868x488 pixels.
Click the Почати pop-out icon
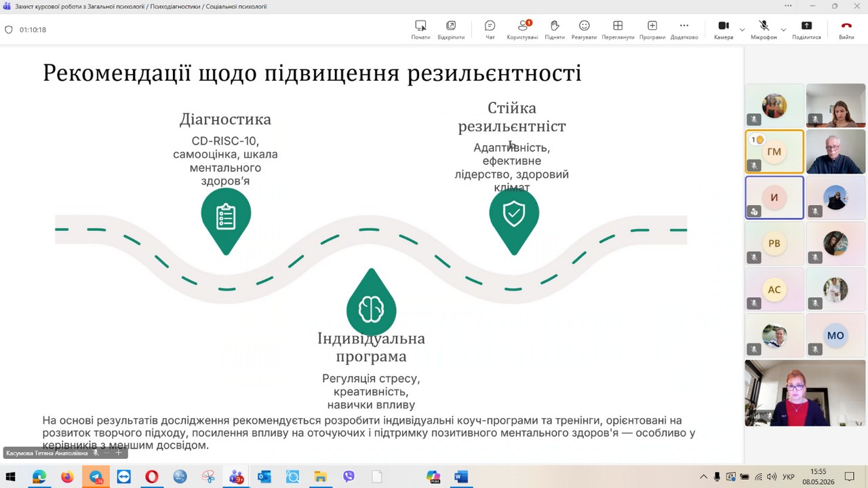(x=420, y=29)
